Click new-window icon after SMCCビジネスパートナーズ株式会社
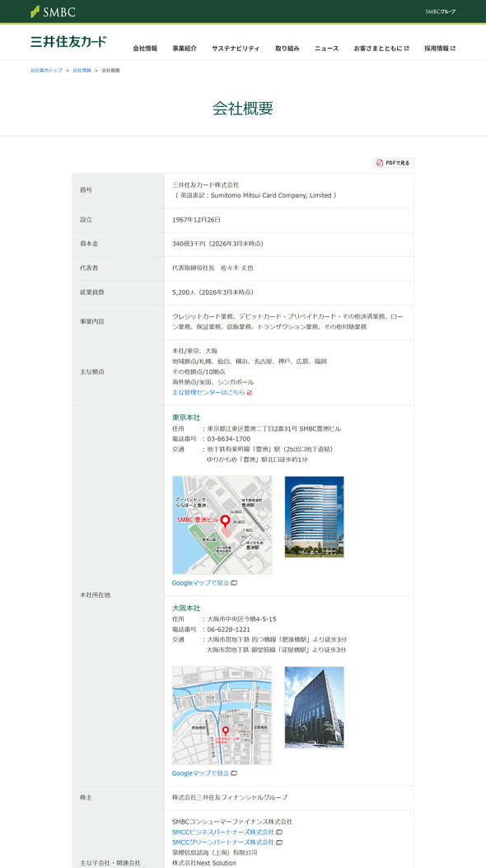 point(279,832)
